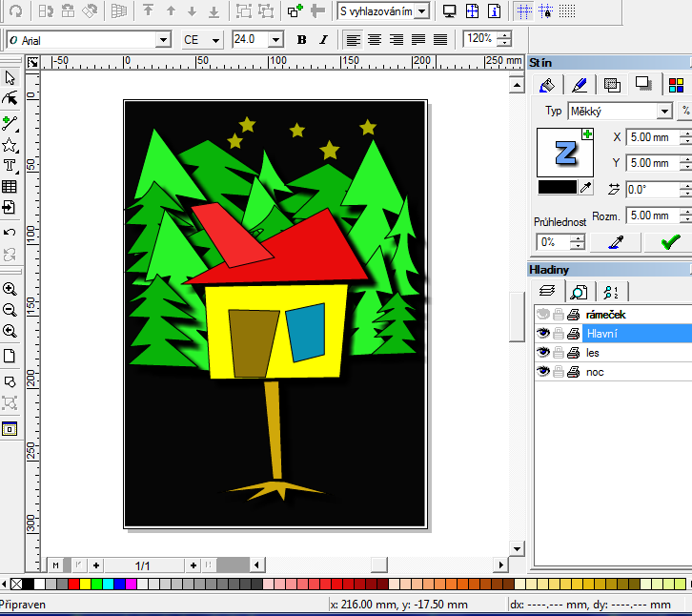Click the zoom in magnifier

(x=10, y=289)
